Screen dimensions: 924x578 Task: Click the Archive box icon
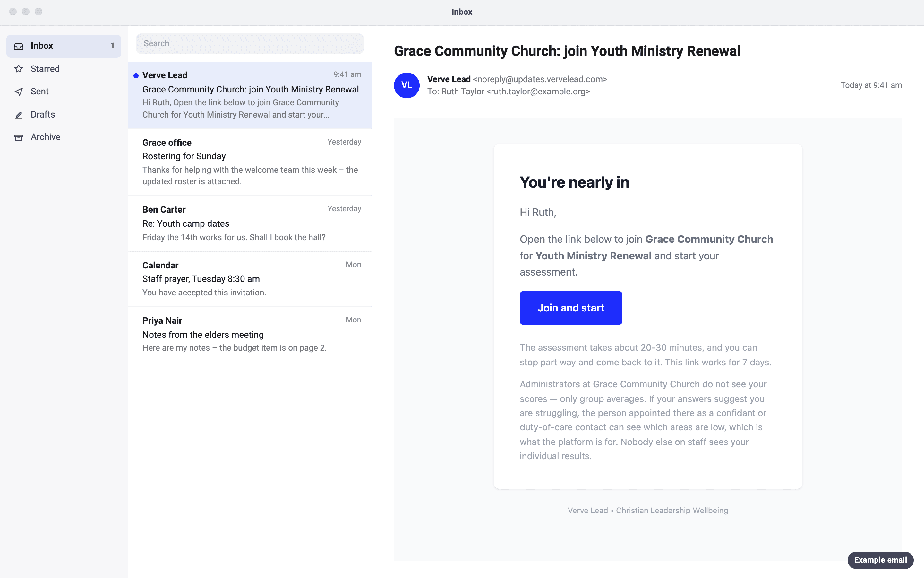click(19, 137)
